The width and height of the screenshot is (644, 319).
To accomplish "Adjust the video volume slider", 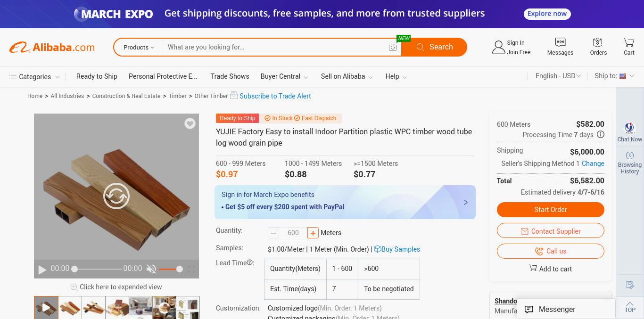I will click(170, 269).
